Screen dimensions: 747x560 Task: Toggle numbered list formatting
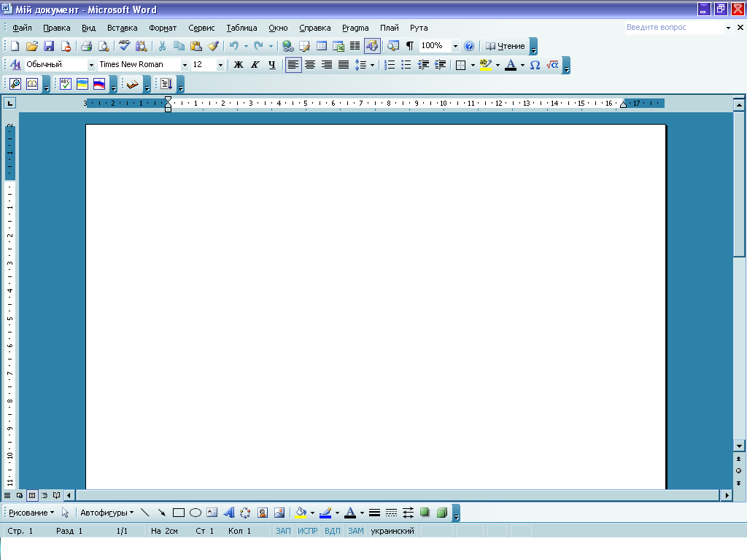tap(390, 65)
